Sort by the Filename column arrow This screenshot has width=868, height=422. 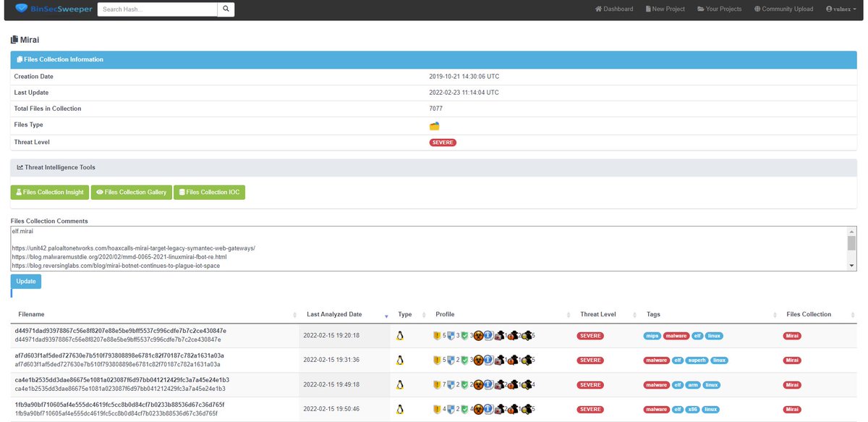[295, 314]
